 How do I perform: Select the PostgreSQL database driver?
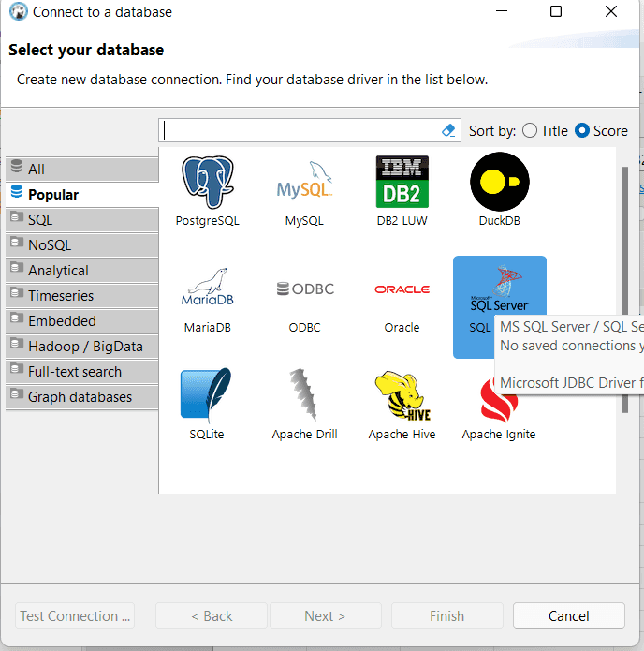208,191
